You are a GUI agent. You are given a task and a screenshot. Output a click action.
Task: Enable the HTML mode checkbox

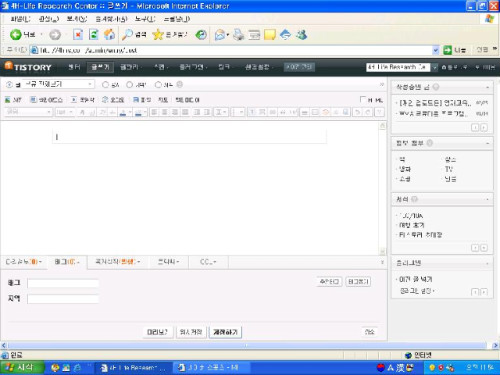click(363, 99)
